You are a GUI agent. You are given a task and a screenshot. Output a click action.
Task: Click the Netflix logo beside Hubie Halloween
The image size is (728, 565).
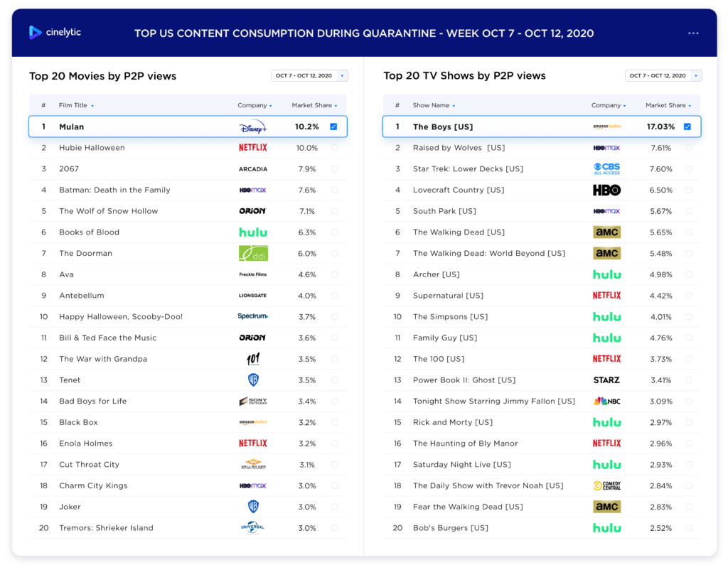coord(253,148)
